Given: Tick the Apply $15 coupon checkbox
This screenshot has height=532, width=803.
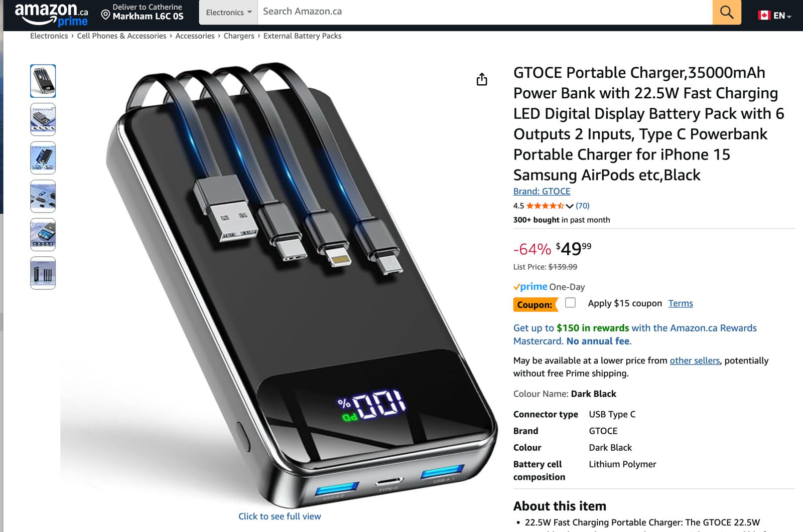Looking at the screenshot, I should (x=570, y=302).
